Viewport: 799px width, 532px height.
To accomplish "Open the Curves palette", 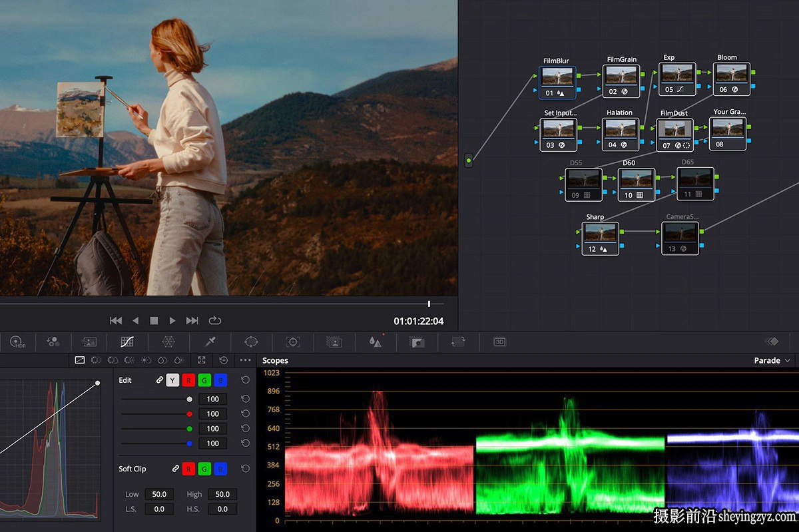I will 127,342.
